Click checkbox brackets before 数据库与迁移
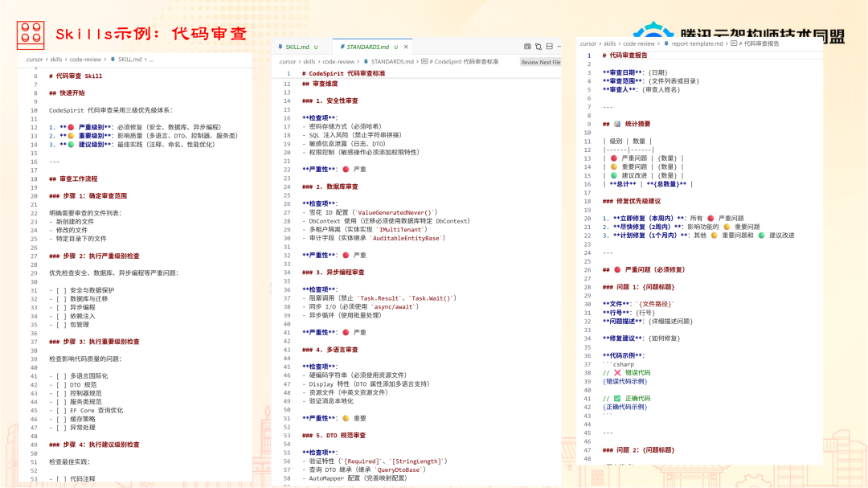The image size is (868, 488). (x=61, y=298)
